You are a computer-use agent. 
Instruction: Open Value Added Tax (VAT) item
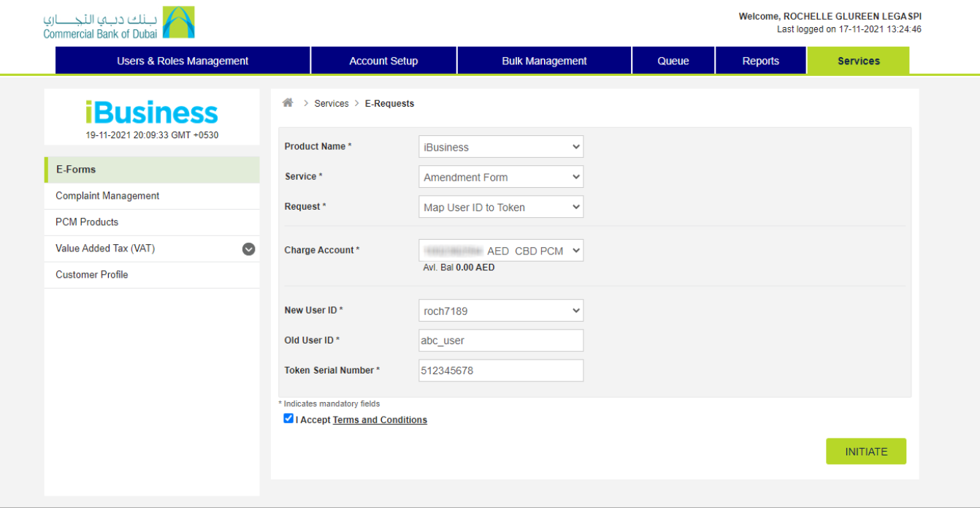coord(152,249)
